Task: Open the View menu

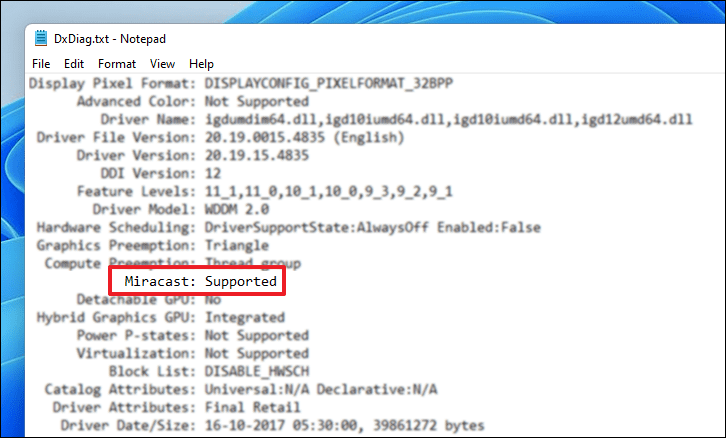Action: [x=163, y=64]
